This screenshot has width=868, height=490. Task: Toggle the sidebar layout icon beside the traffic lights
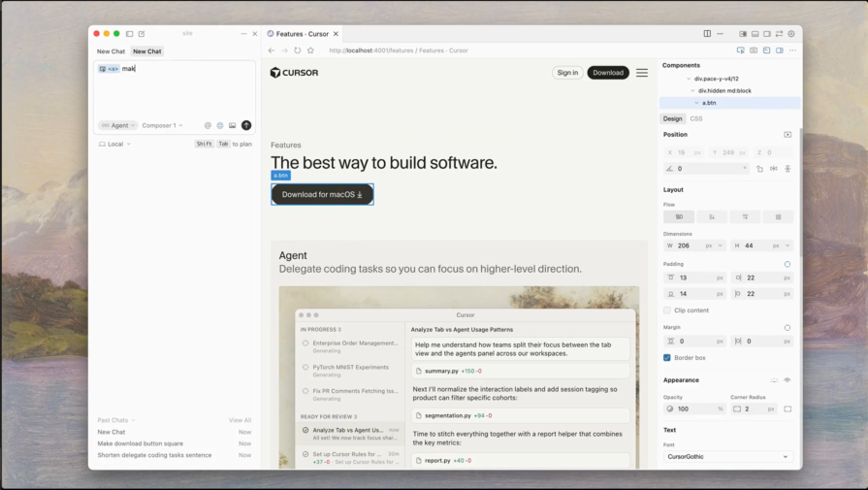click(x=130, y=34)
